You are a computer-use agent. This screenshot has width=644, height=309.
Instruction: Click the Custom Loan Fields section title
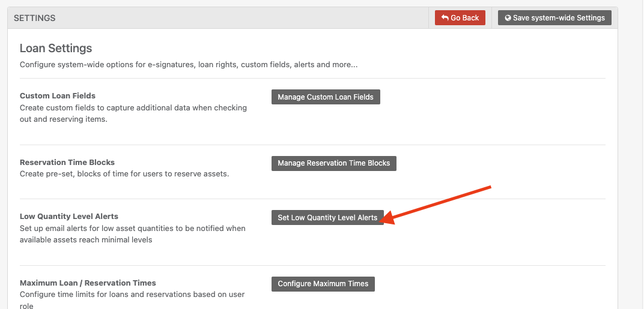point(58,95)
